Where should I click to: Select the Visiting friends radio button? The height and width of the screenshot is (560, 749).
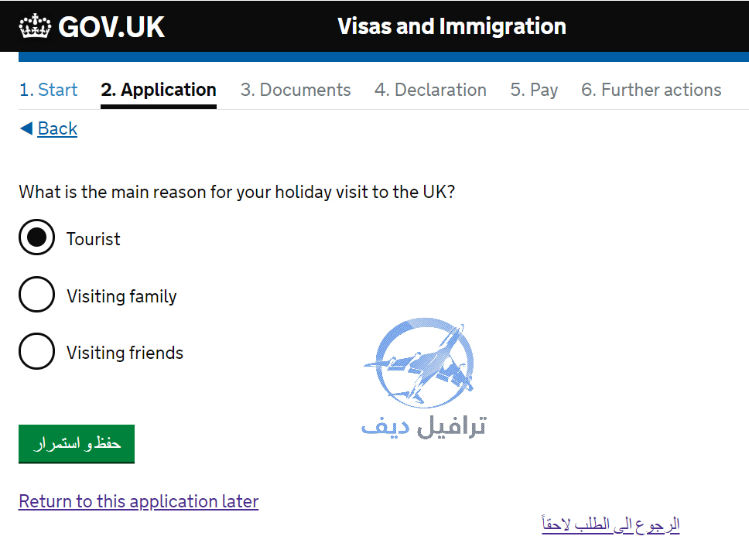coord(37,351)
